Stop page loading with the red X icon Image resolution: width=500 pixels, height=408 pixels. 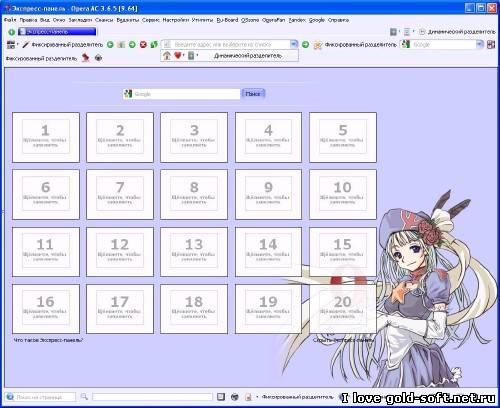click(x=143, y=44)
